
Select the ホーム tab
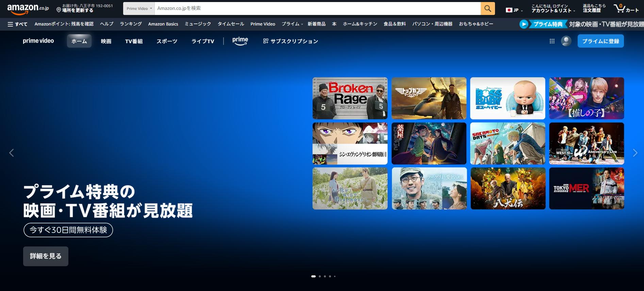point(79,41)
